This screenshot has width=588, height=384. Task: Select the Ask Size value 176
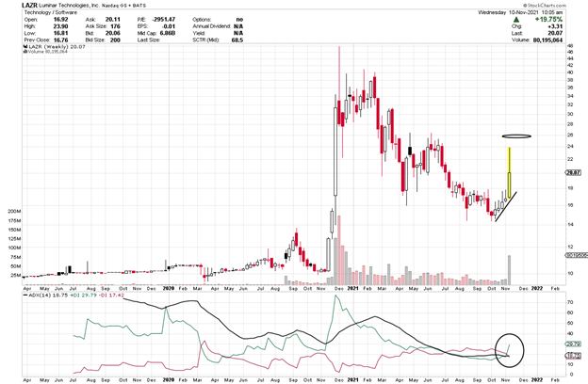pyautogui.click(x=116, y=26)
